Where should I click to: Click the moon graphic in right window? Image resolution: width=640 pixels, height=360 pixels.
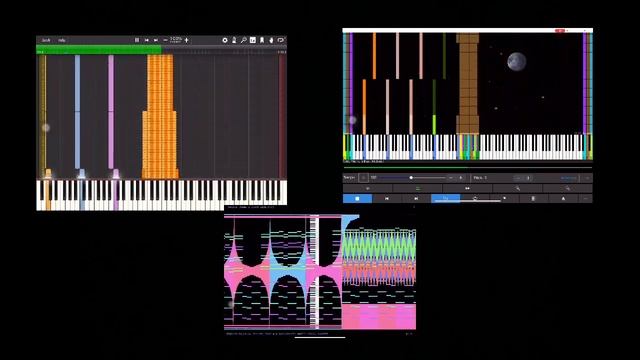click(516, 62)
